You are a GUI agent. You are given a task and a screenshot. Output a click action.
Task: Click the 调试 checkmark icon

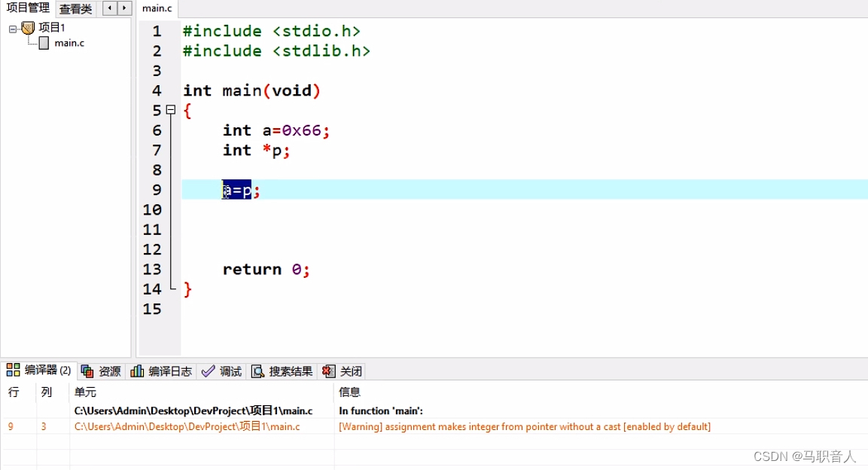(208, 371)
